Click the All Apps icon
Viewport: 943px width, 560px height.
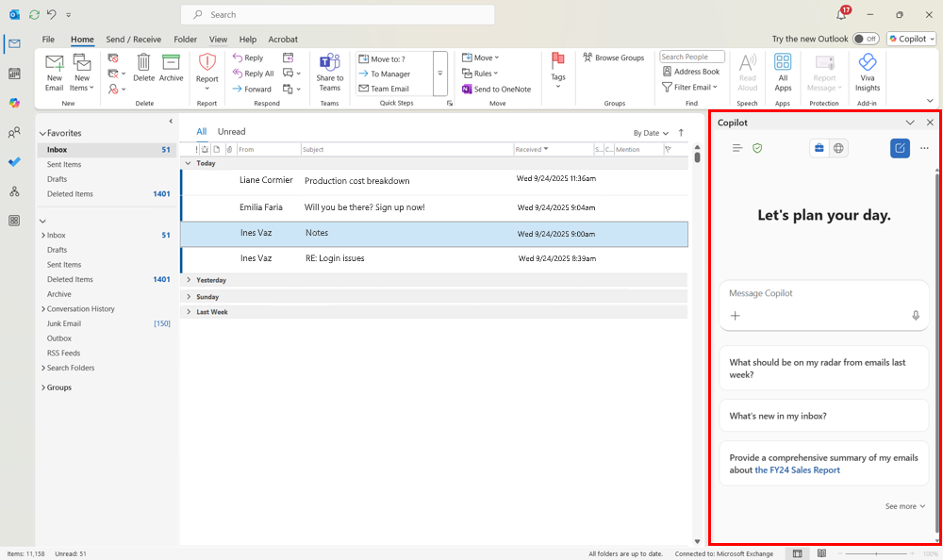[x=783, y=61]
